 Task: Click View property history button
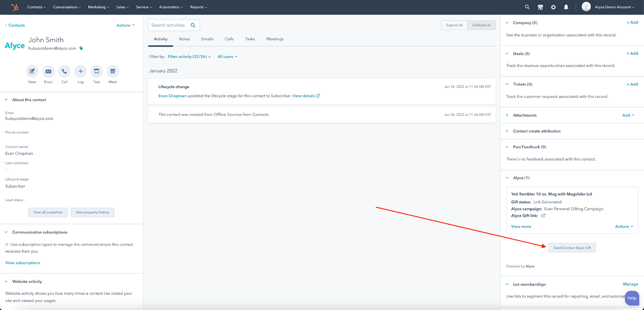pyautogui.click(x=93, y=213)
